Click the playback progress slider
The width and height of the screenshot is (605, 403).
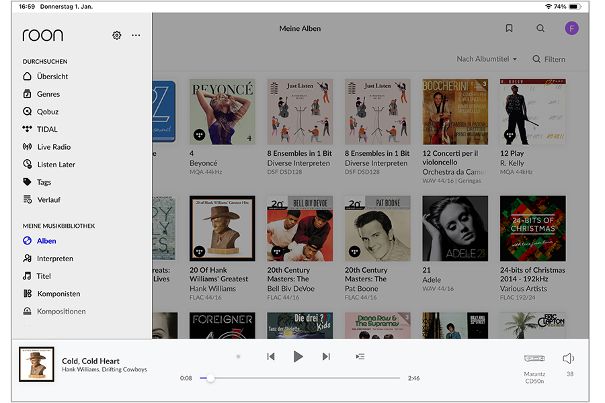pos(300,378)
